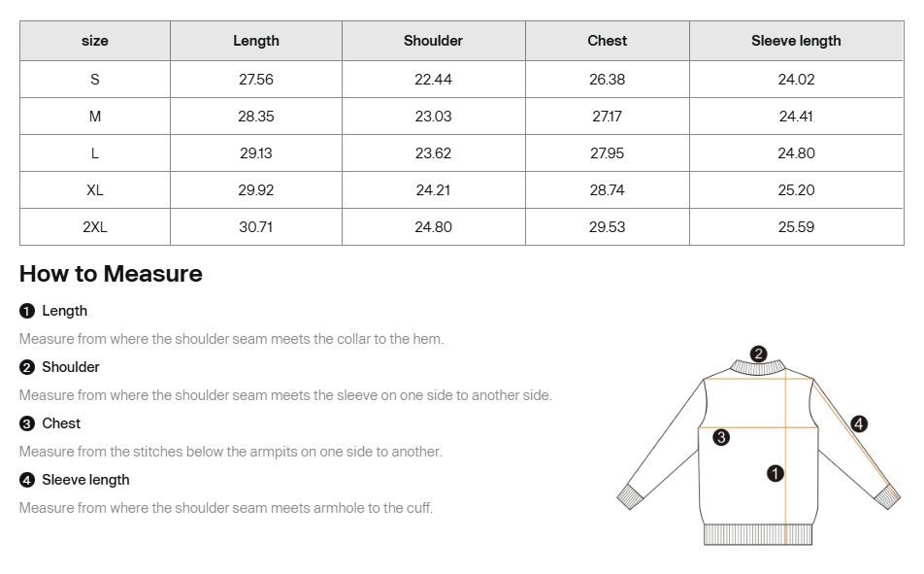
Task: Click the number 3 bullet beside Chest
Action: (x=26, y=423)
